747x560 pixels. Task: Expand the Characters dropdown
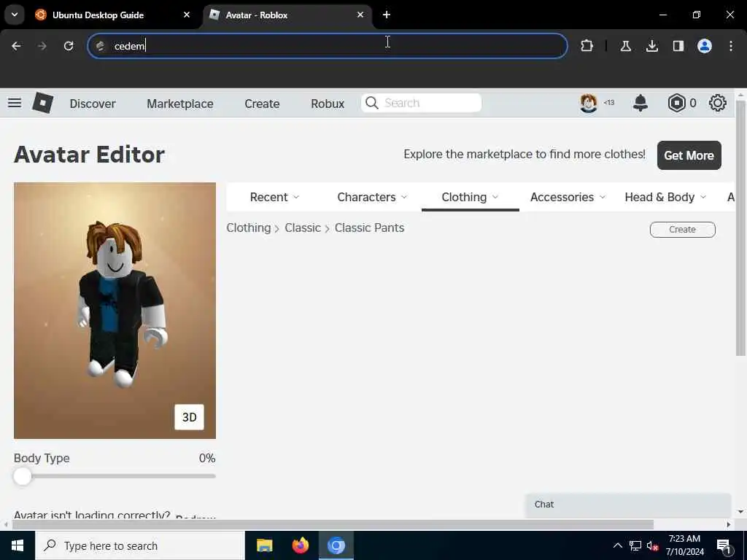pyautogui.click(x=372, y=197)
